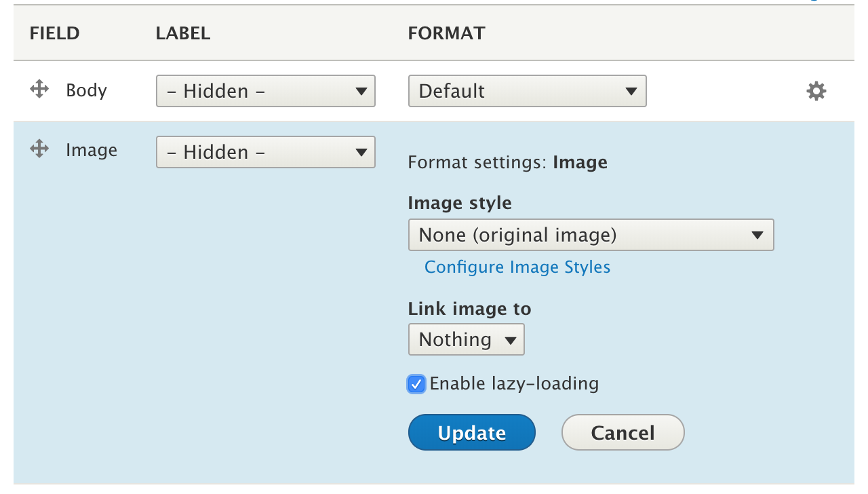Expand the Body Format dropdown set to Default
This screenshot has width=868, height=494.
(528, 91)
